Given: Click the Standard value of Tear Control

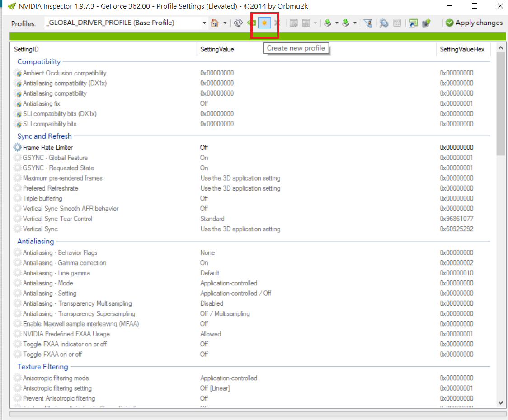Looking at the screenshot, I should [x=212, y=219].
